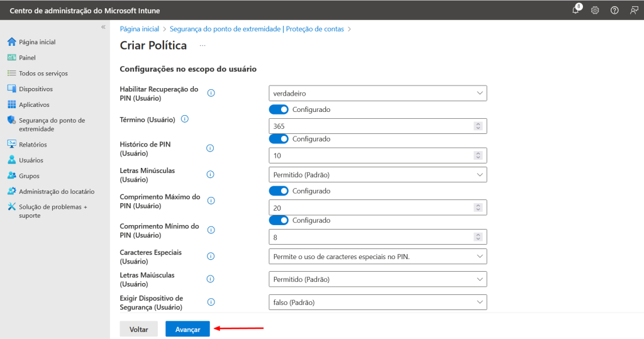Open the help question mark icon
644x339 pixels.
click(x=614, y=10)
